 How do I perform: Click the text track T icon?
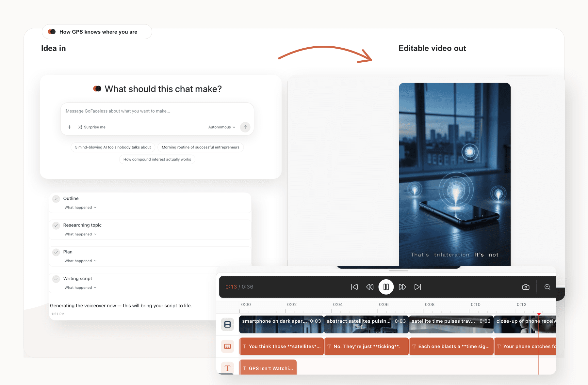click(x=227, y=368)
